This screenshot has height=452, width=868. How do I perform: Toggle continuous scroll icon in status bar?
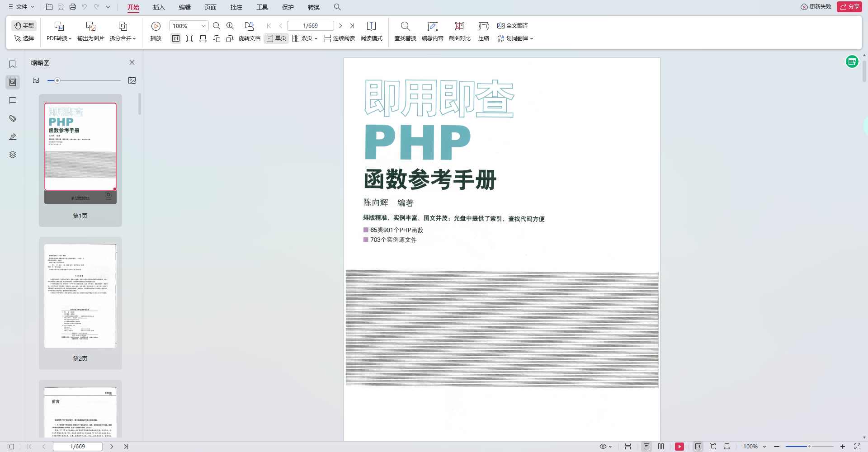point(628,447)
